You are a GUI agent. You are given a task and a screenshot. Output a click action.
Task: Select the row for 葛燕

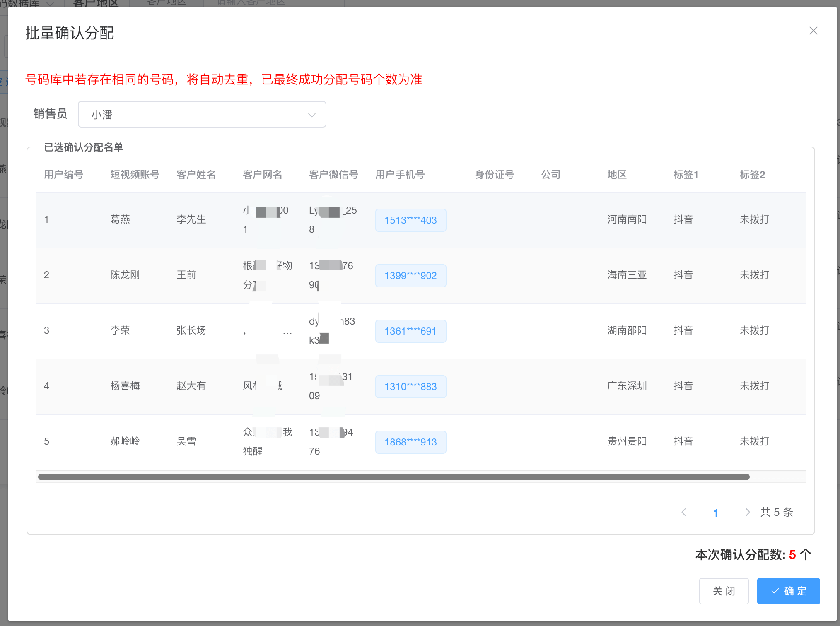(x=120, y=219)
